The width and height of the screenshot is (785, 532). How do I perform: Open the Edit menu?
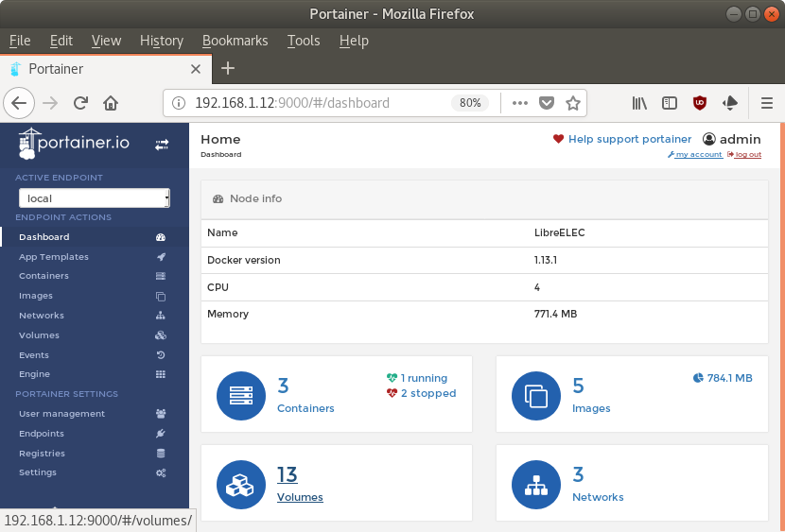point(61,41)
